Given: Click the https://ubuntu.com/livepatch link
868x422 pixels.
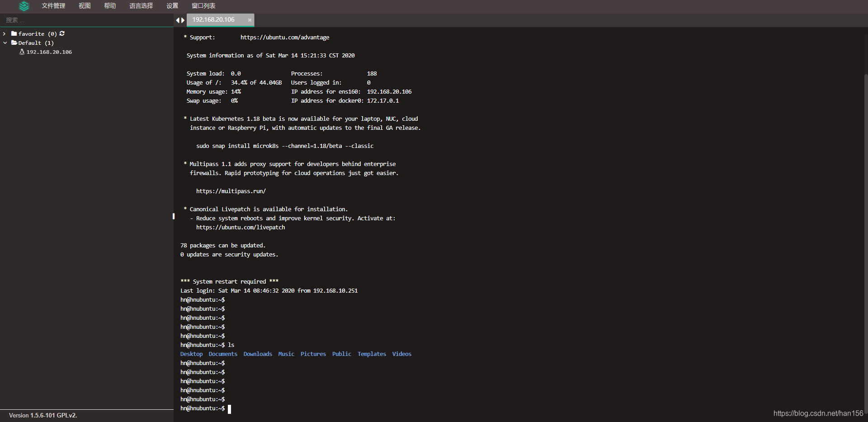Looking at the screenshot, I should (x=241, y=228).
